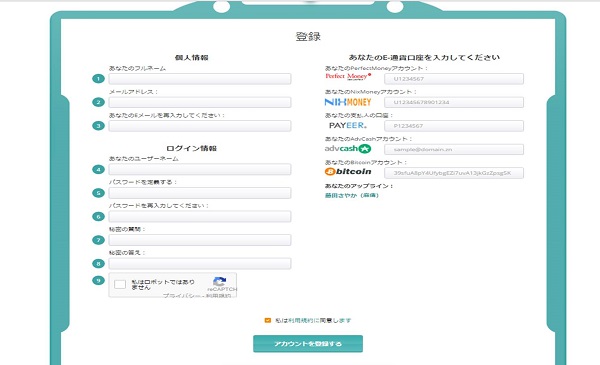Click the PerfectMoney account field U1234567
This screenshot has height=365, width=600.
pyautogui.click(x=454, y=79)
